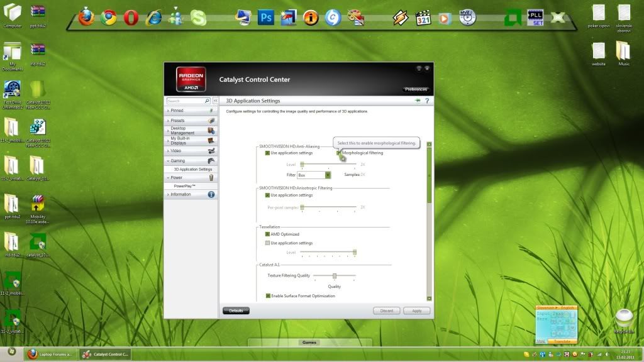Open the Computer desktop icon

click(x=13, y=16)
